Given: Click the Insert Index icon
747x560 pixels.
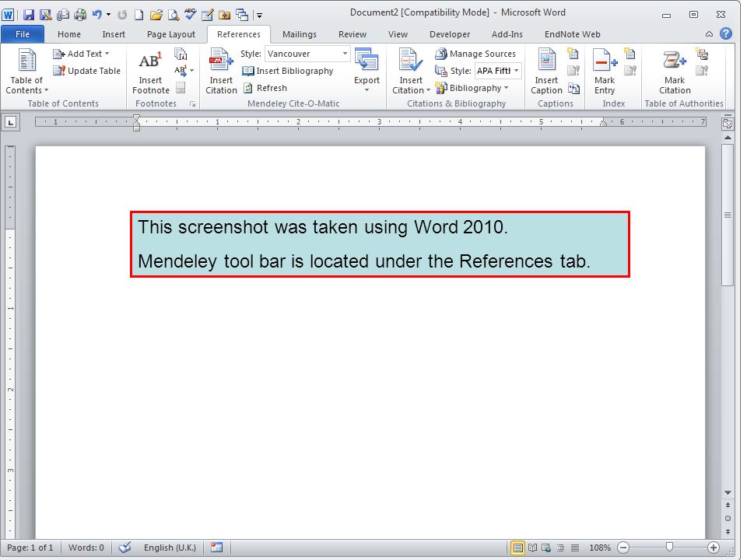Looking at the screenshot, I should coord(630,54).
